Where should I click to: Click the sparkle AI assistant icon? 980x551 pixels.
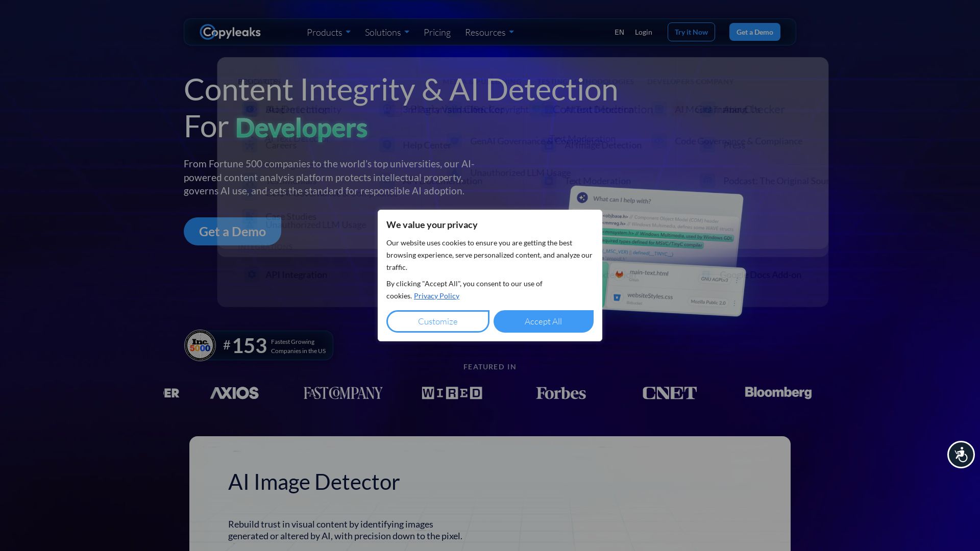coord(582,198)
